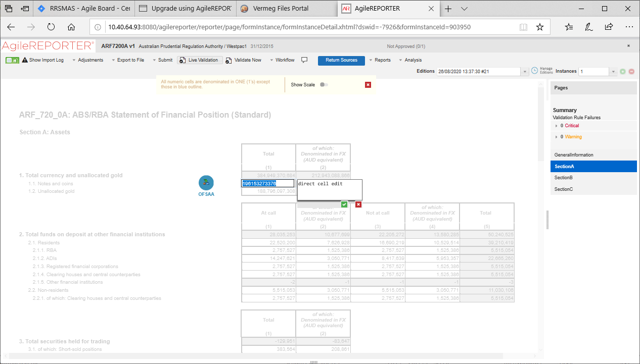640x364 pixels.
Task: Click the set tabs aside icon
Action: [x=25, y=9]
